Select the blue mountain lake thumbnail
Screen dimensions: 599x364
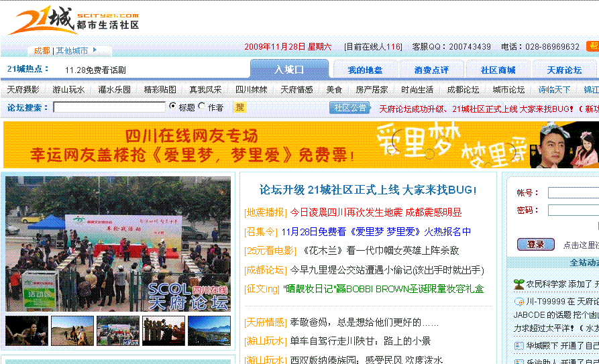pos(209,330)
